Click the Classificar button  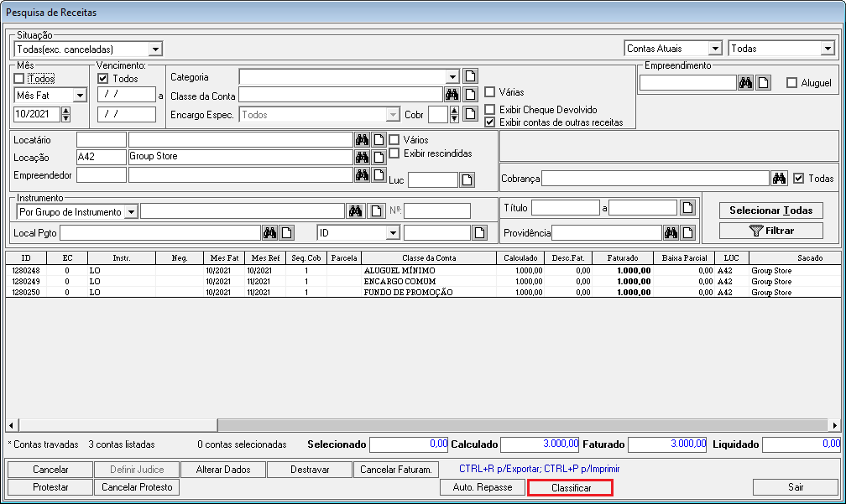(x=571, y=487)
